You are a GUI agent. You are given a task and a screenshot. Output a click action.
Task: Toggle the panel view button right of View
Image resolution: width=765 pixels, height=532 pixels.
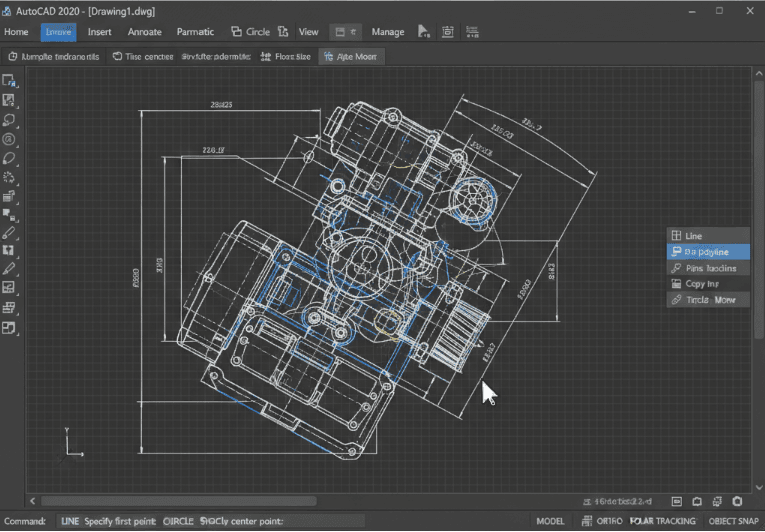click(345, 32)
